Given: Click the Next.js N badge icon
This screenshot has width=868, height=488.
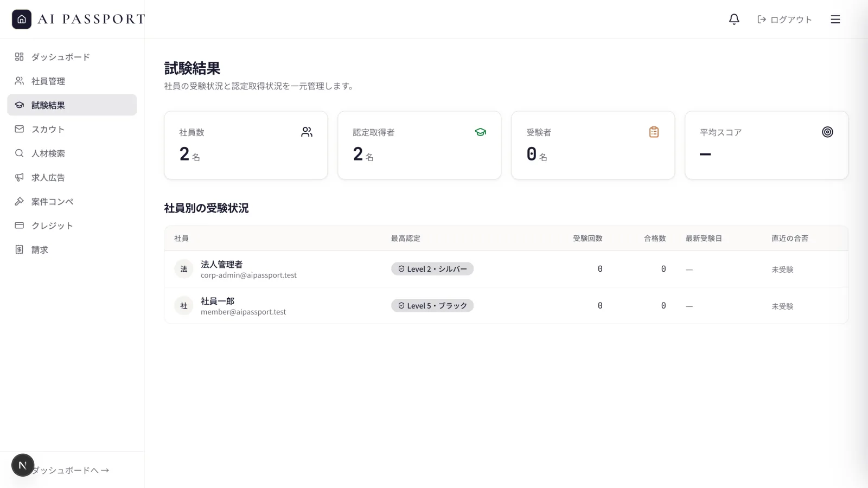Looking at the screenshot, I should [x=23, y=465].
